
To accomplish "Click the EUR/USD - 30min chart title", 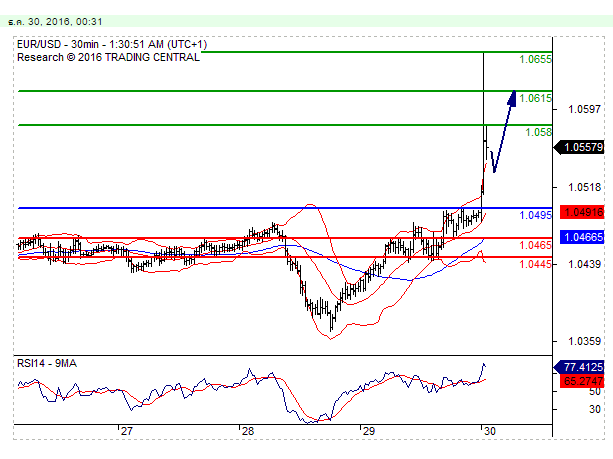I will (x=112, y=44).
